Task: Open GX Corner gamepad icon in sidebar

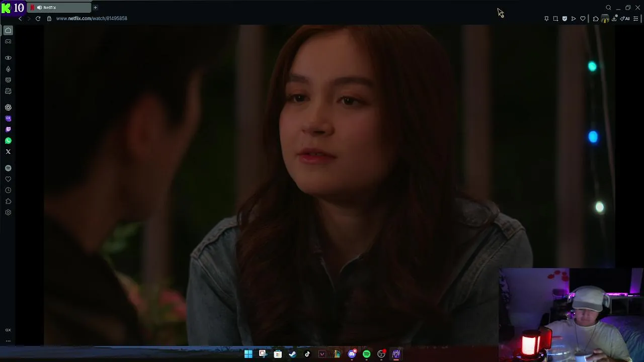Action: [x=8, y=42]
